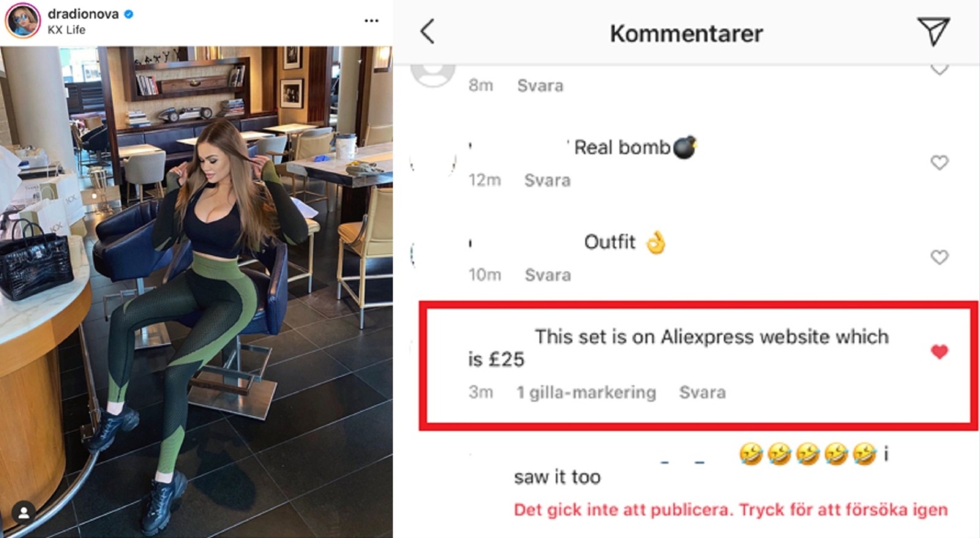Click the heart on the top partial comment
Image resolution: width=980 pixels, height=538 pixels.
[939, 69]
